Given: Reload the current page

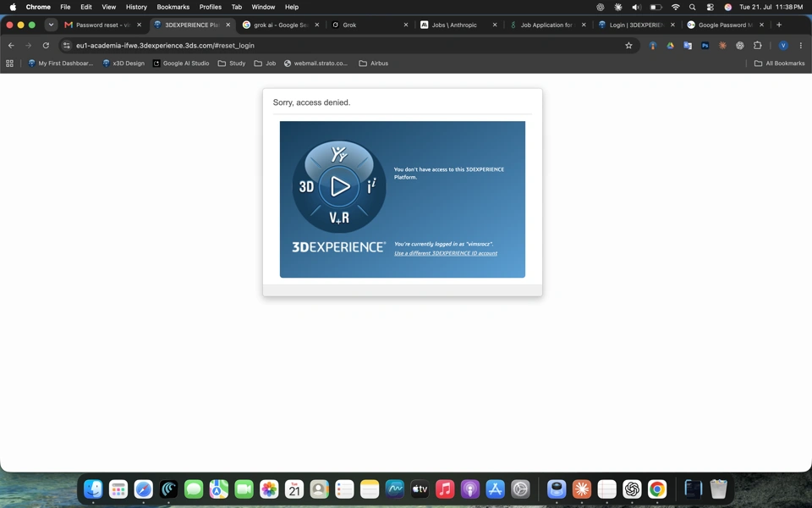Looking at the screenshot, I should pos(46,46).
